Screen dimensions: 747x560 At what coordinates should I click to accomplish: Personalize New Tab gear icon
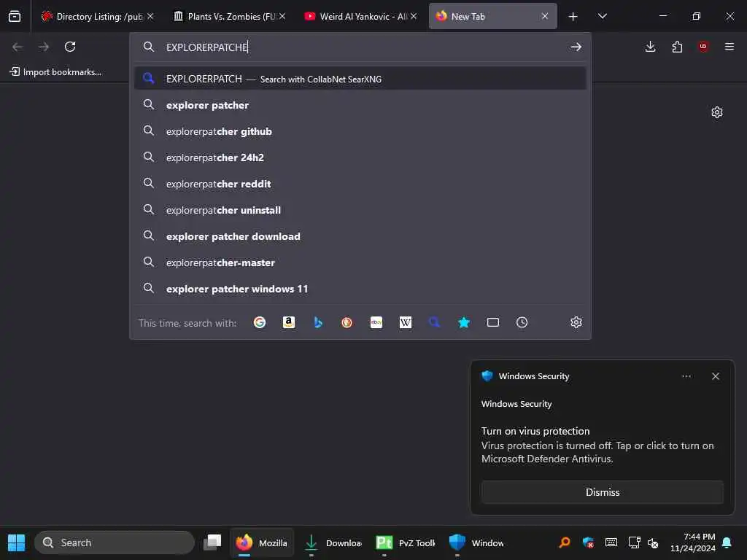point(717,112)
